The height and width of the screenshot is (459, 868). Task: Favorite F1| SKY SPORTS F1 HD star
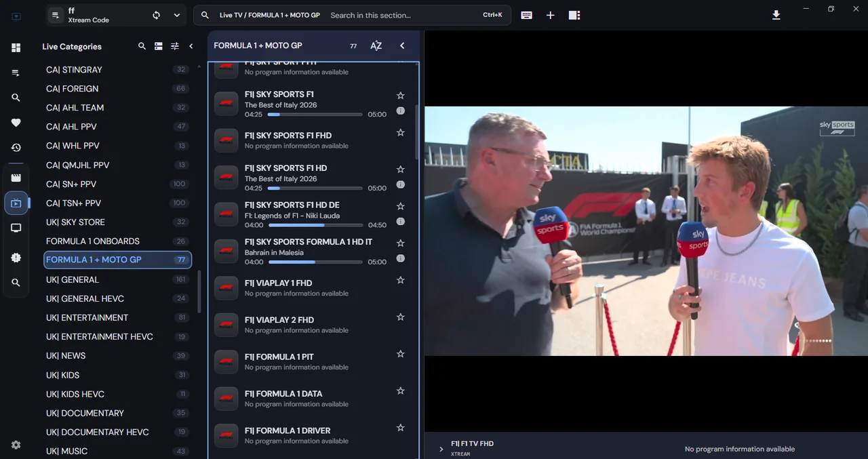(x=400, y=169)
